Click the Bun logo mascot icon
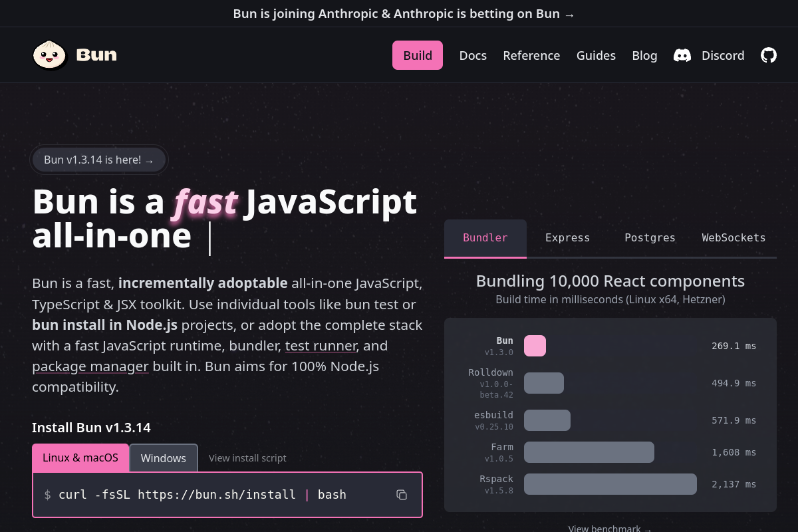The height and width of the screenshot is (532, 798). 50,55
